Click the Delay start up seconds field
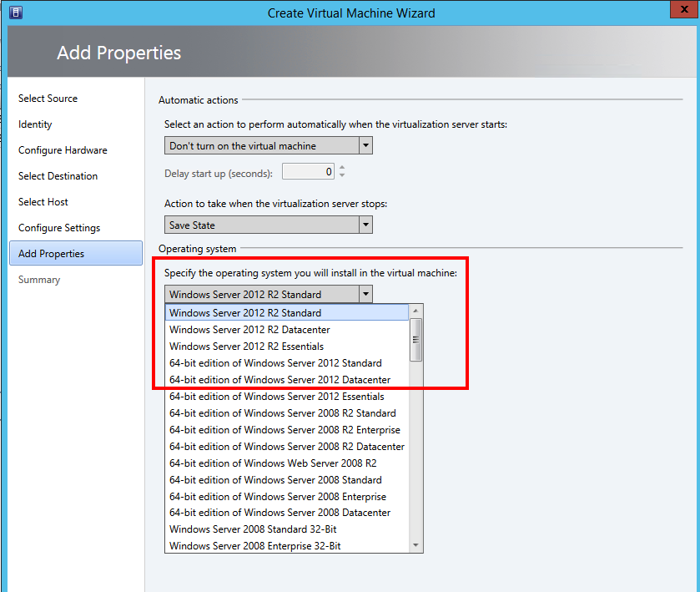The width and height of the screenshot is (700, 592). [x=308, y=171]
